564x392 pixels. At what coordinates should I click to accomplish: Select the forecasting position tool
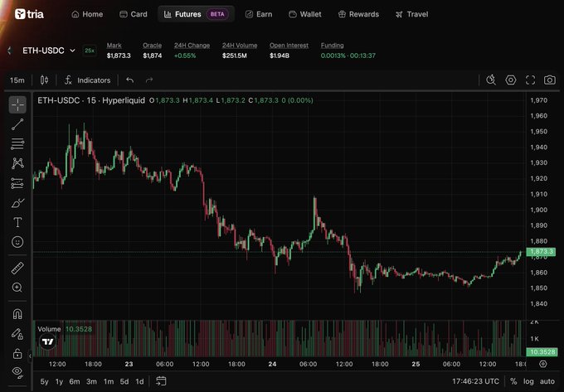coord(17,183)
